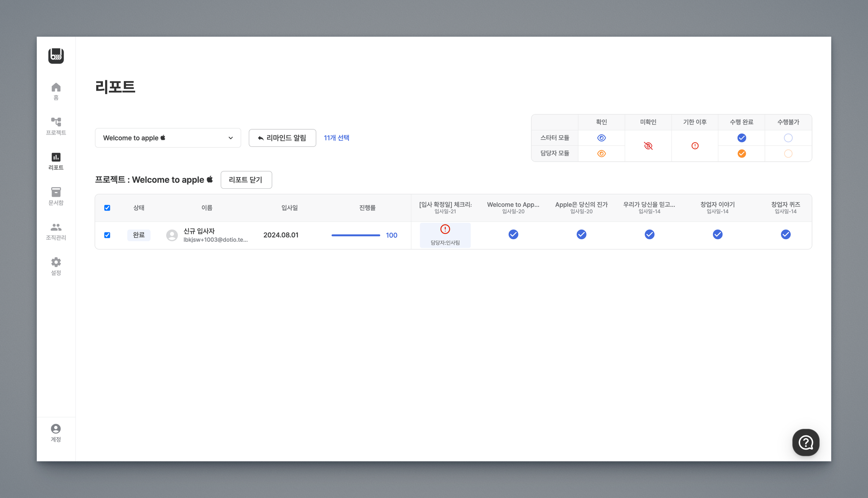Click the blue 확인 eye icon for 스타터 모듈

pyautogui.click(x=601, y=138)
